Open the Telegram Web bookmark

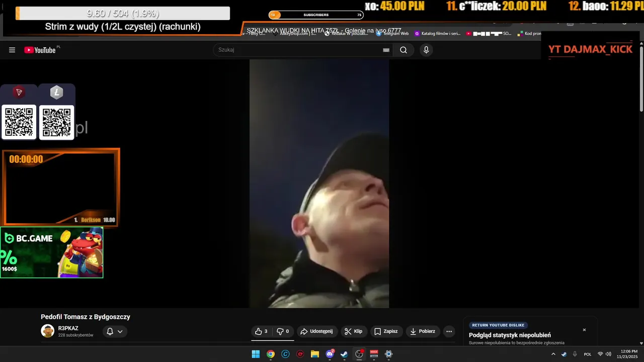(x=392, y=34)
